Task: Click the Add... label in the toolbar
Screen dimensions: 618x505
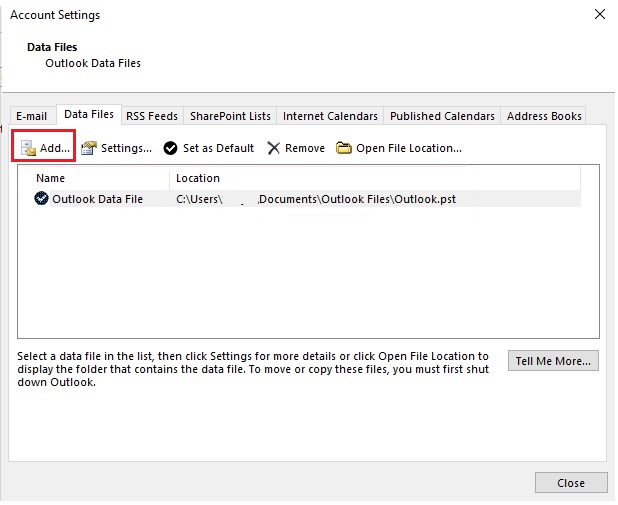Action: [x=55, y=148]
